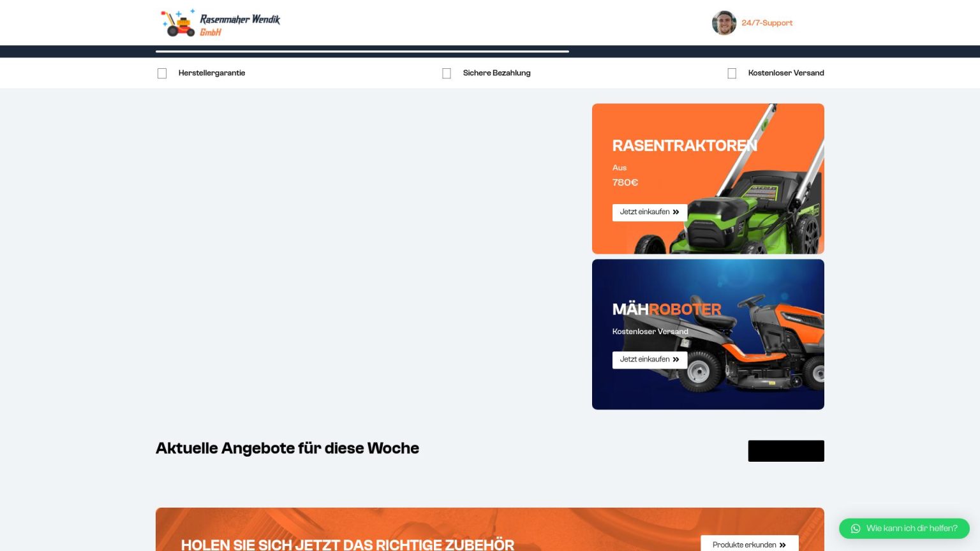The width and height of the screenshot is (980, 551).
Task: Click the icon beside Herstellergarantie
Action: coord(162,73)
